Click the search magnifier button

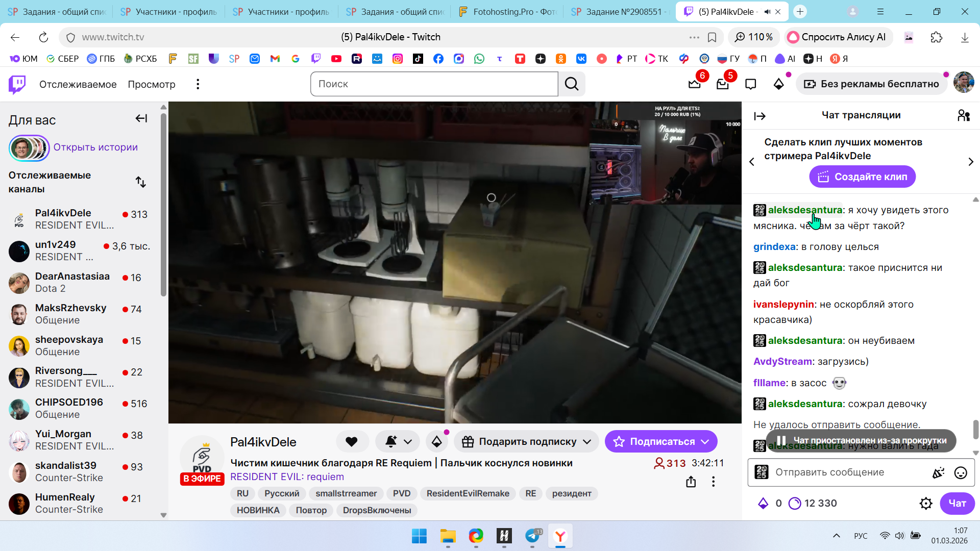pos(572,84)
